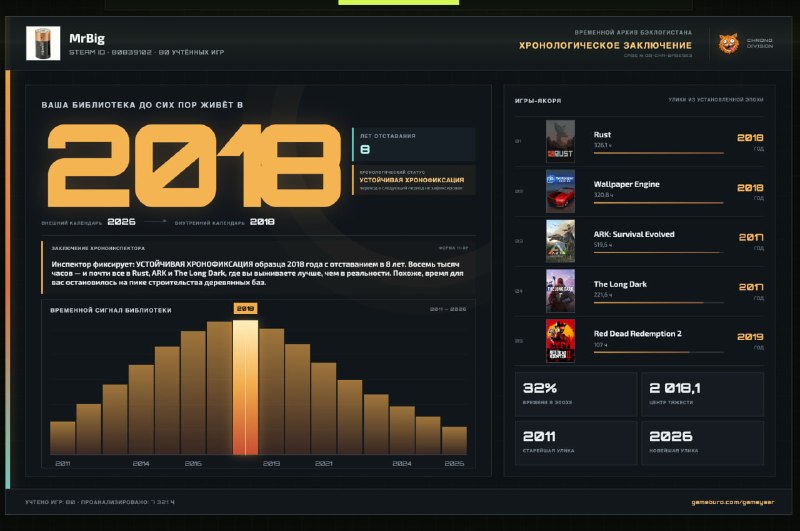Screen dimensions: 800x531
Task: Click the 2018 label tag above the chart
Action: tap(245, 309)
